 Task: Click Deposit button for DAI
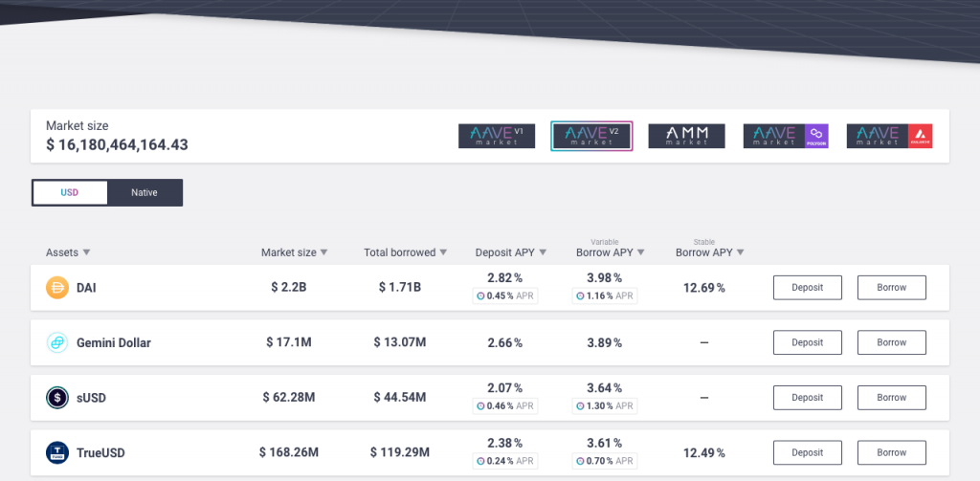tap(807, 287)
